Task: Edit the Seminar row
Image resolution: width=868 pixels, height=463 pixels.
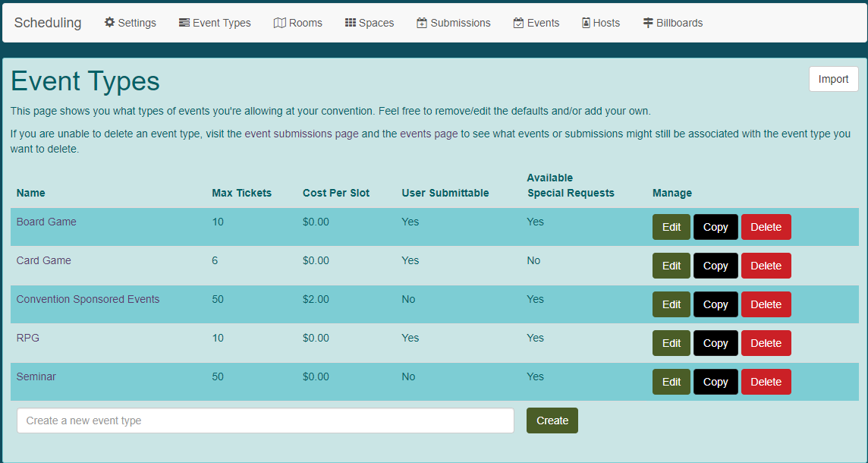Action: 671,382
